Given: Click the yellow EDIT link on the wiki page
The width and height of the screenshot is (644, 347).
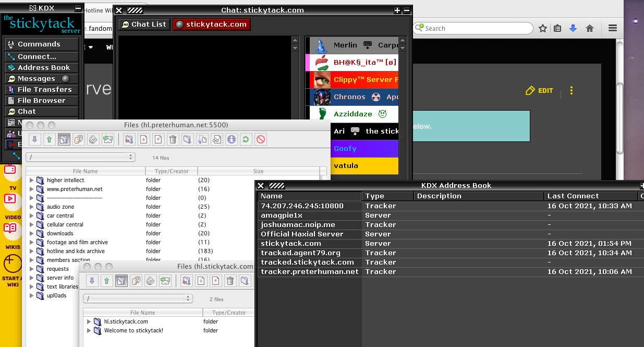Looking at the screenshot, I should pos(539,91).
